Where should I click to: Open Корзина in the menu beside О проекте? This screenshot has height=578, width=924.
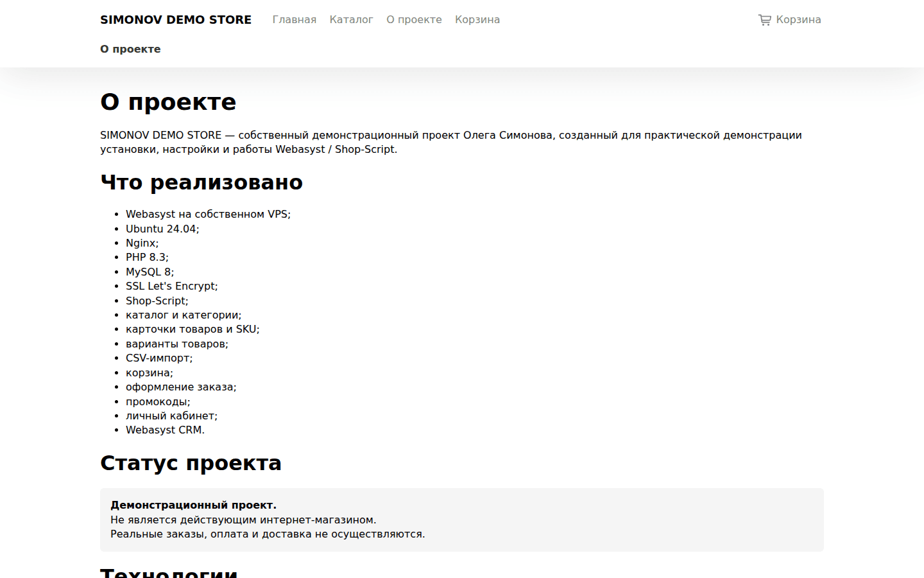tap(477, 20)
